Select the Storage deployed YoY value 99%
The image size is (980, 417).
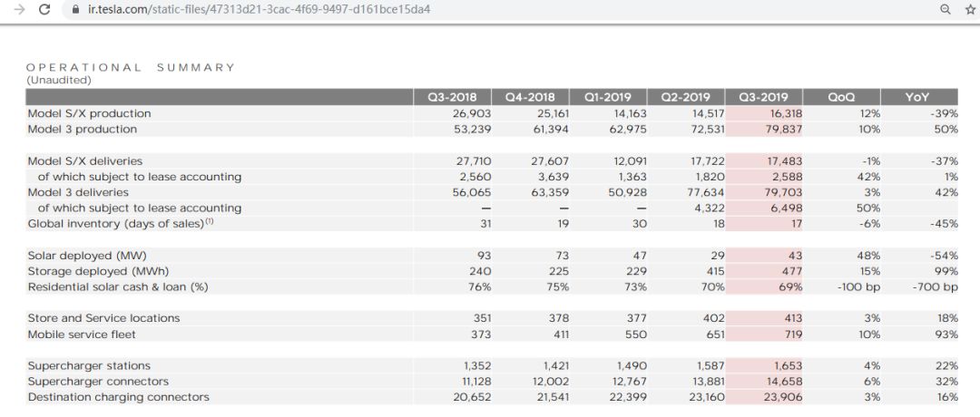pos(946,272)
